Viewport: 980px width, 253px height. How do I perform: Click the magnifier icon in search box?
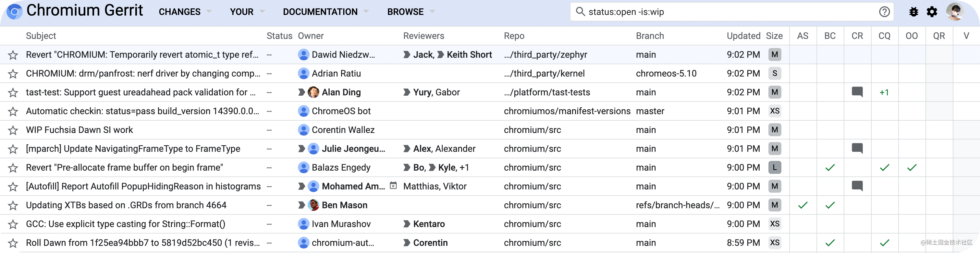tap(580, 11)
